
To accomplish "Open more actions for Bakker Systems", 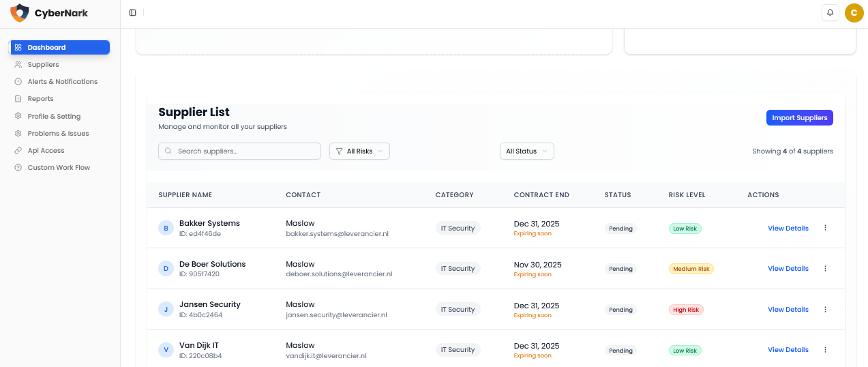I will (x=825, y=228).
